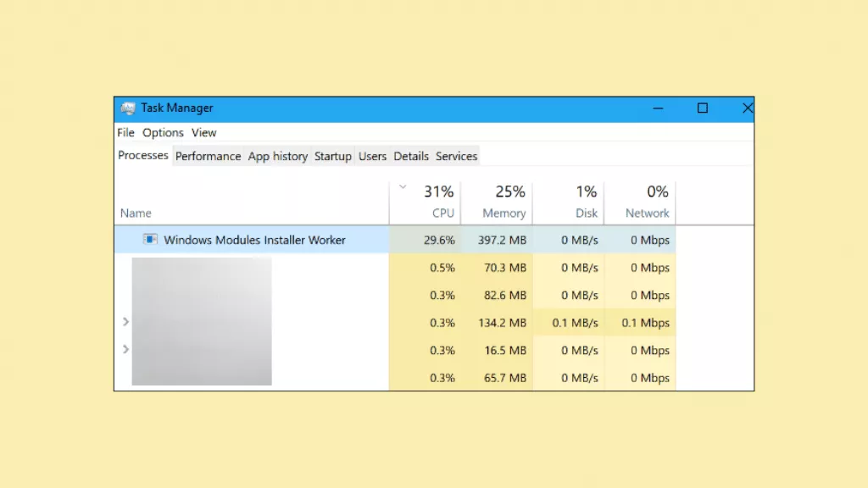Screen dimensions: 868x488
Task: Switch to the Performance tab
Action: [x=209, y=157]
